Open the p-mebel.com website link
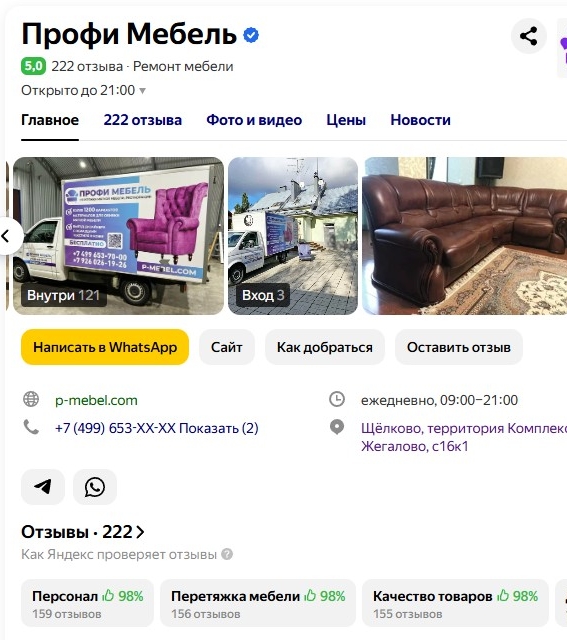The image size is (567, 640). tap(96, 400)
